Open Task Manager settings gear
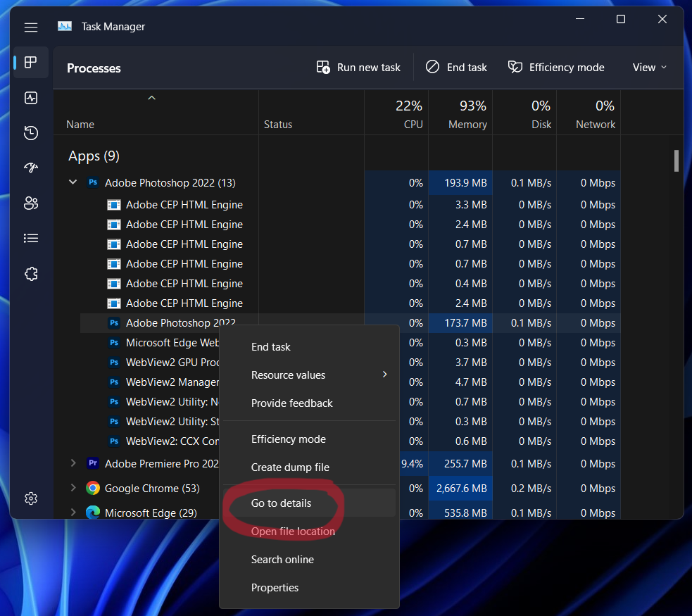Screen dimensions: 692x616 coord(31,498)
